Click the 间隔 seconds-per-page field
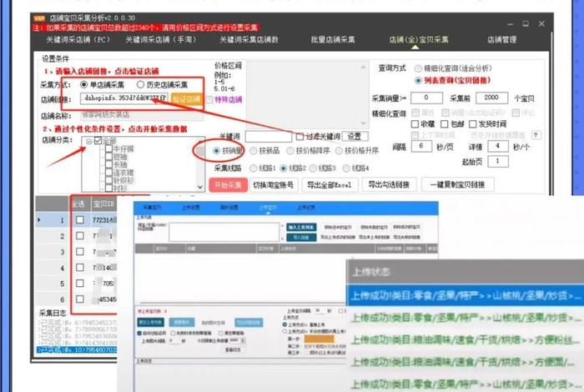Image resolution: width=584 pixels, height=392 pixels. tap(421, 146)
